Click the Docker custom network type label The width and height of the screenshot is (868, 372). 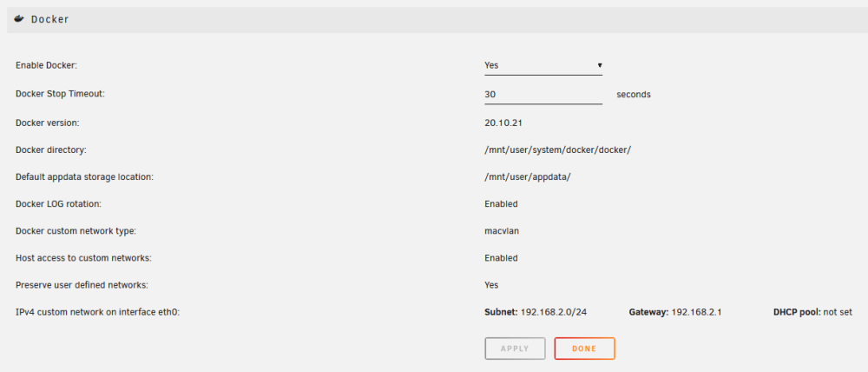[x=76, y=231]
